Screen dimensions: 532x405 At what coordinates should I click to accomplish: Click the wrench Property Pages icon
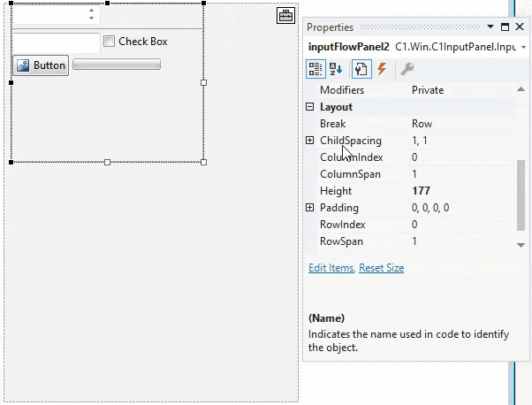pos(407,69)
